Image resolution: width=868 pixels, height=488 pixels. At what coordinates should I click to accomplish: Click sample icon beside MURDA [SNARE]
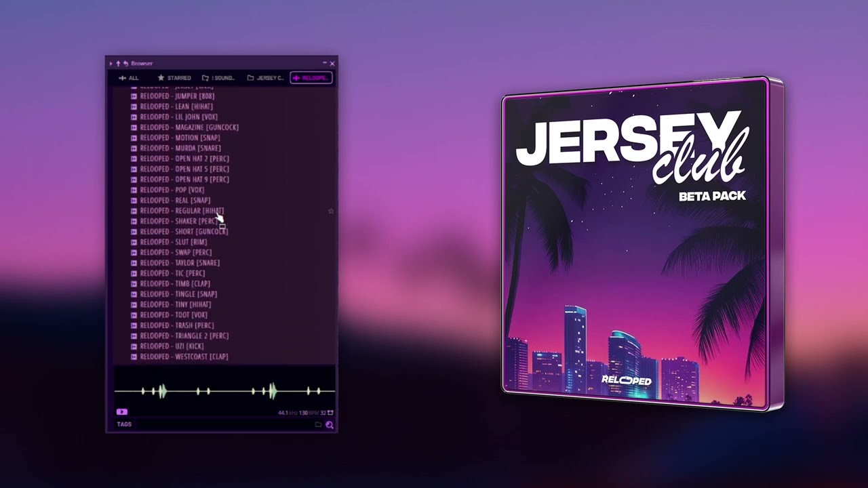(134, 148)
